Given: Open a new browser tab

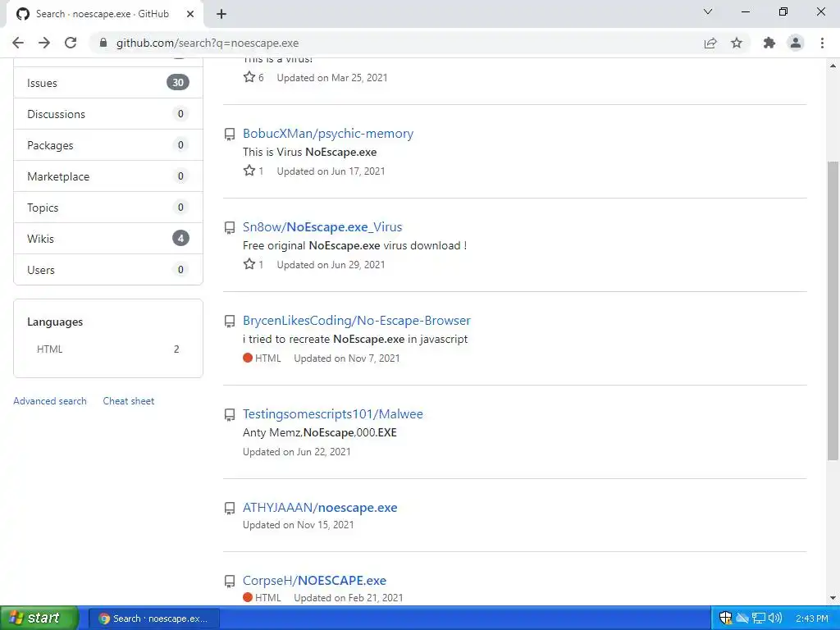Looking at the screenshot, I should pos(221,14).
